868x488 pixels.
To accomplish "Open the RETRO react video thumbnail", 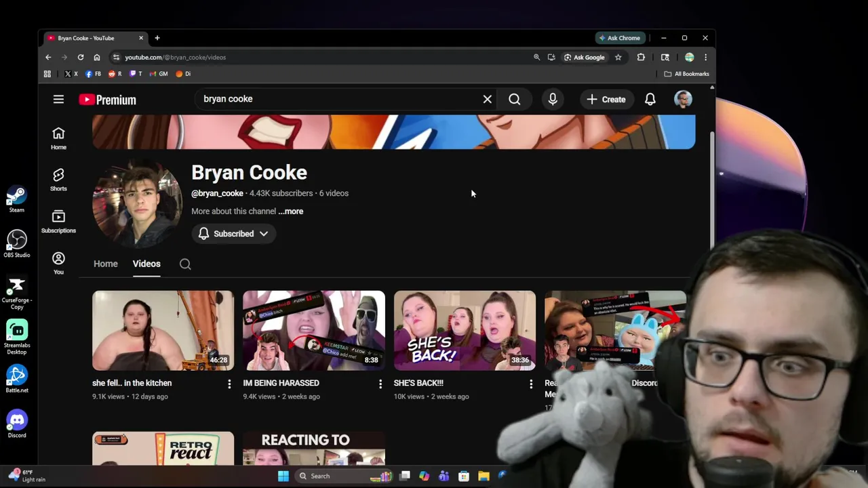I will (x=163, y=449).
